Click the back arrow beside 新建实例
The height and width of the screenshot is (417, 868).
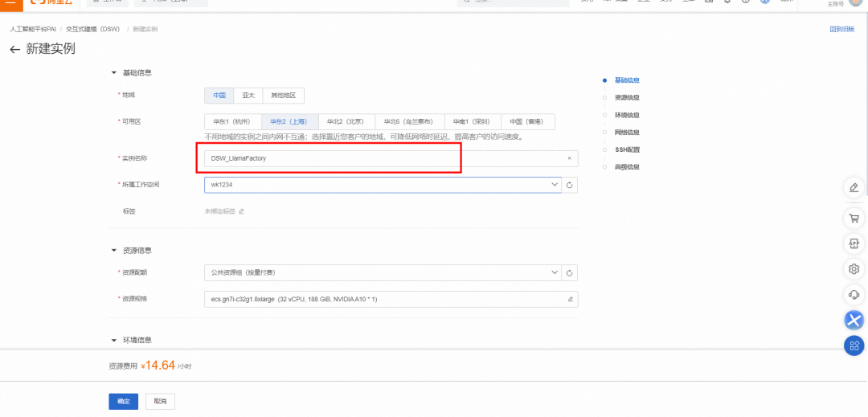click(14, 50)
